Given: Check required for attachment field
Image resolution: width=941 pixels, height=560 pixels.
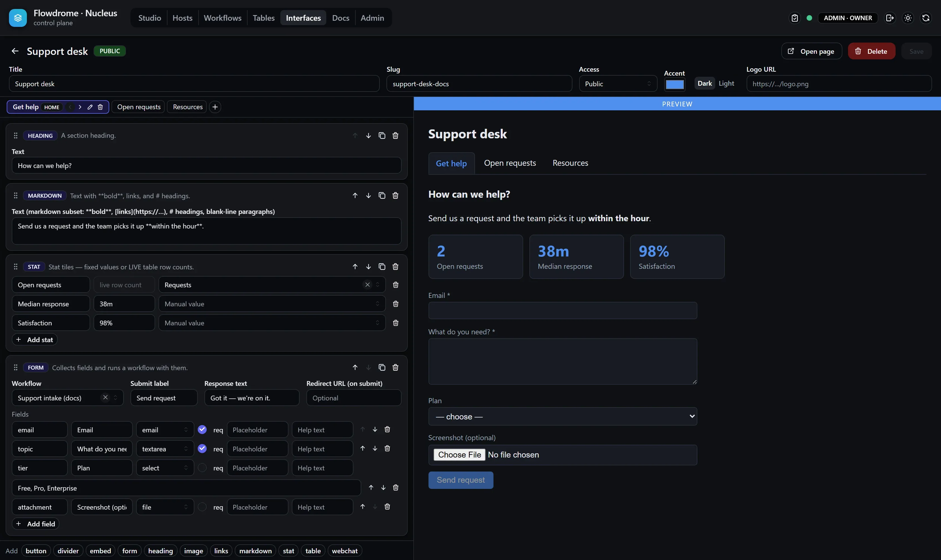Looking at the screenshot, I should pos(202,507).
